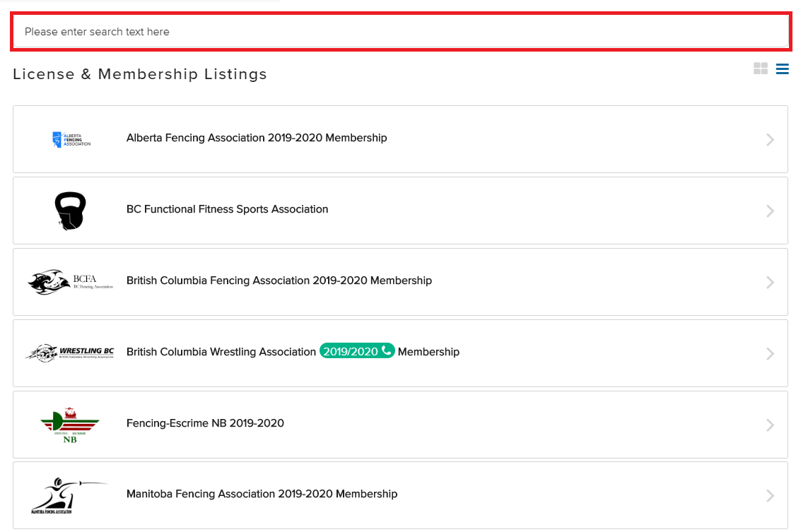The image size is (796, 532).
Task: Click the Wrestling BC logo
Action: [70, 353]
